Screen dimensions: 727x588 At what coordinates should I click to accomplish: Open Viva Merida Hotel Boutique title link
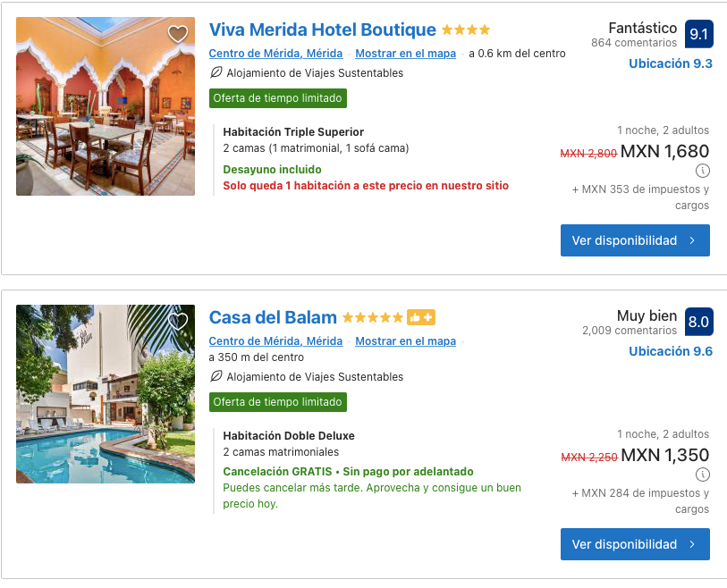323,30
